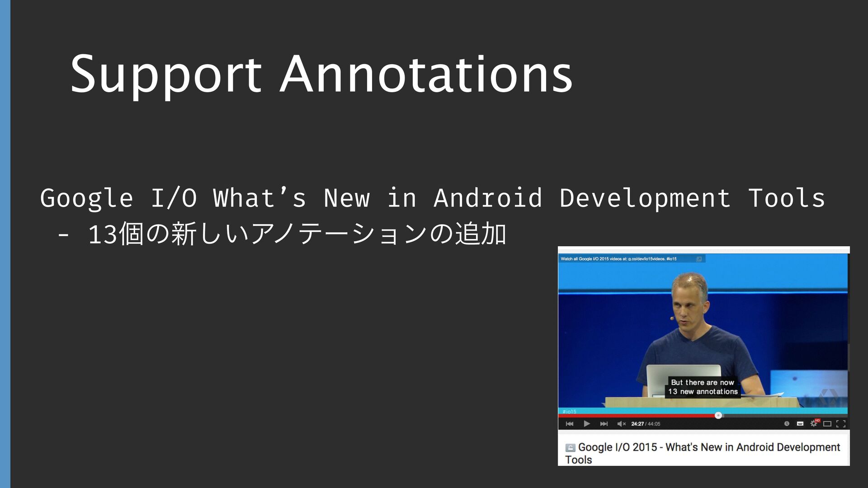The width and height of the screenshot is (868, 488).
Task: Click the 'Support Annotations' slide heading
Action: [x=321, y=75]
